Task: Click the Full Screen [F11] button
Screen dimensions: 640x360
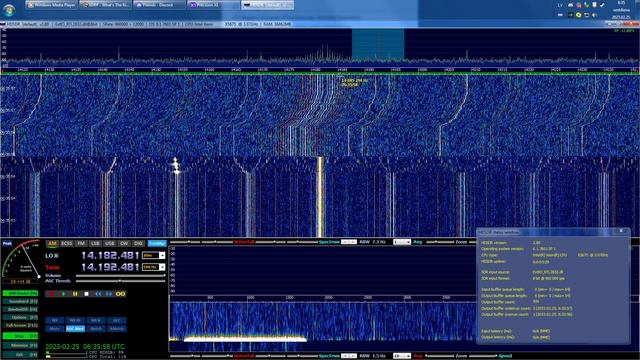Action: point(20,326)
